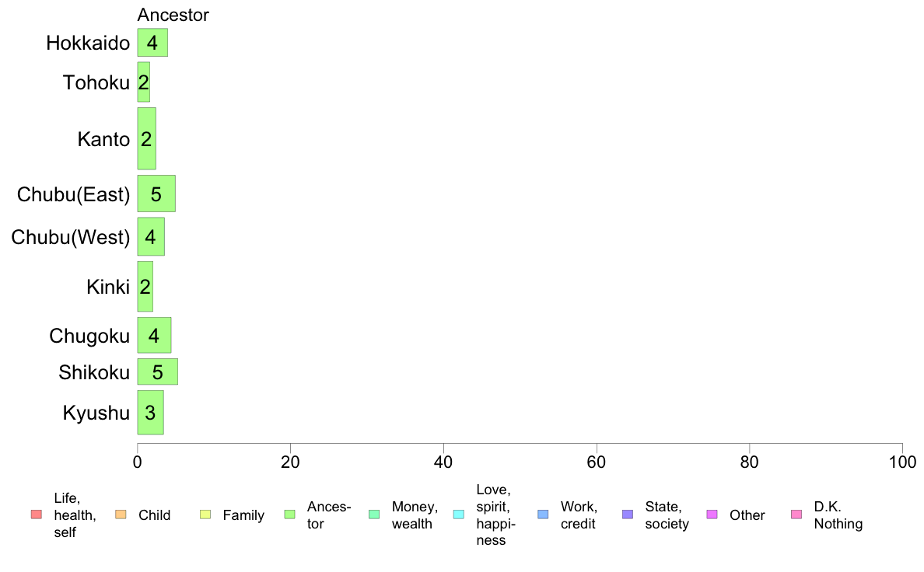Select the Kinki bar
The width and height of the screenshot is (924, 572).
pos(145,286)
